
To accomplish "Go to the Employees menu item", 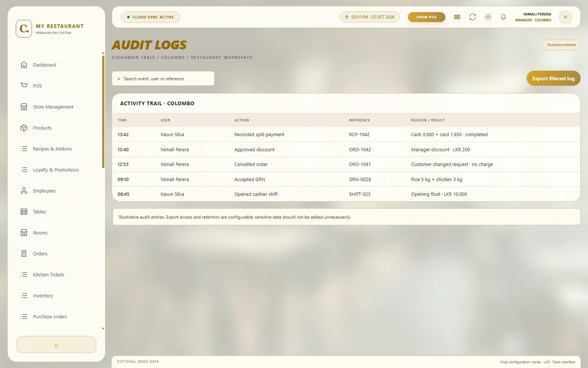I will [44, 191].
